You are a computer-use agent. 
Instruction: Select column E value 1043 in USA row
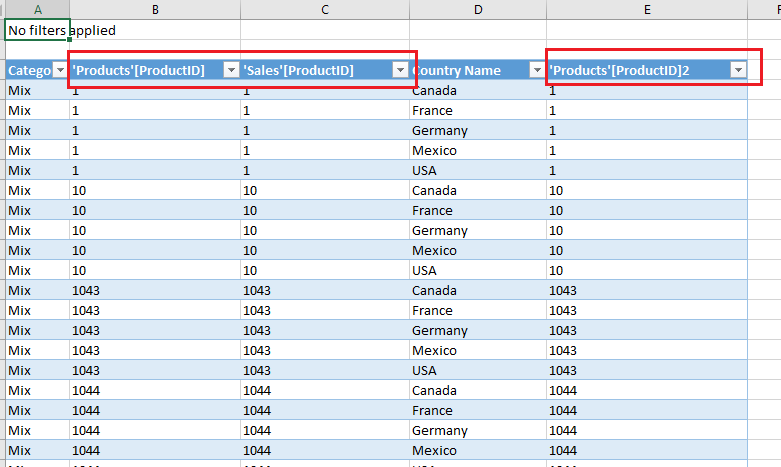click(647, 370)
